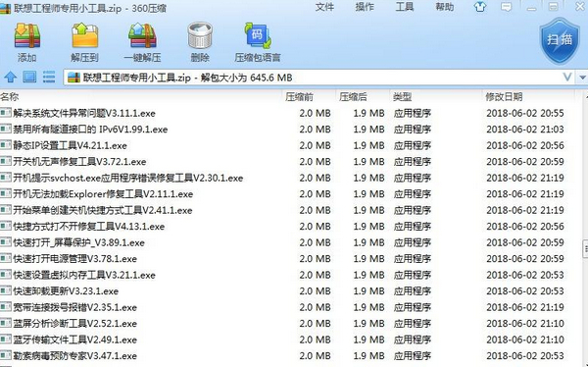
Task: Click exe icon of 开关机无声修复工具 row
Action: coord(6,161)
